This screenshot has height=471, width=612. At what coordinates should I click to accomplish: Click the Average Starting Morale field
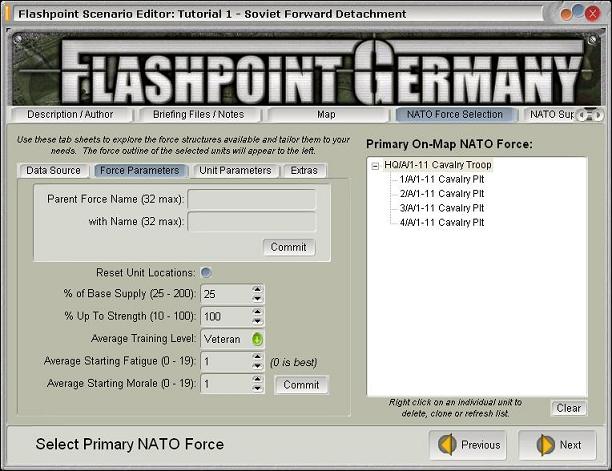click(x=226, y=384)
